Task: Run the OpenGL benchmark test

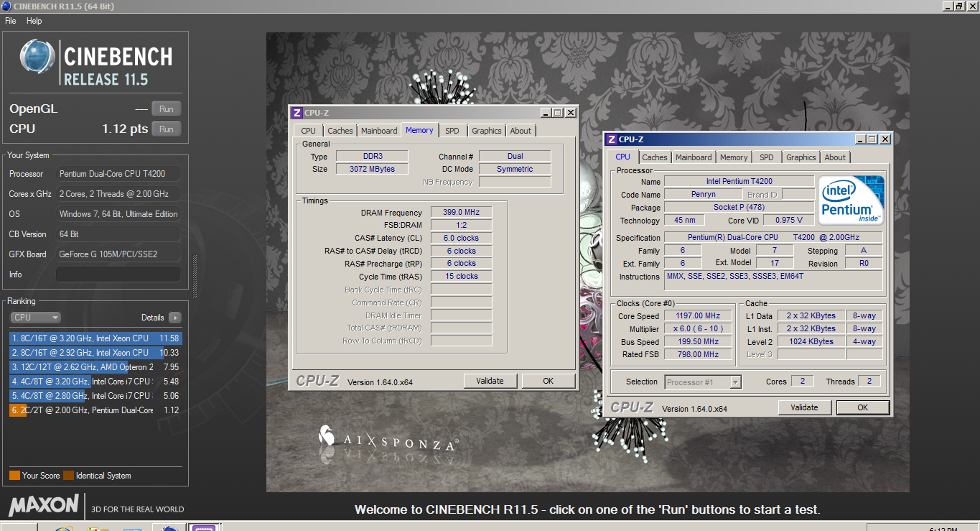Action: point(166,109)
